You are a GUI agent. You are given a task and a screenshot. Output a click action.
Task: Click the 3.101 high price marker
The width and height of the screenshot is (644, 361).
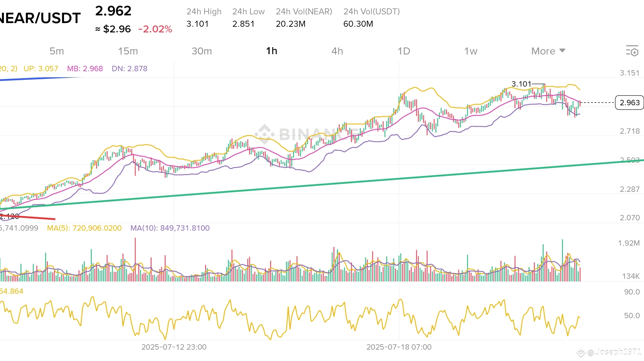pyautogui.click(x=521, y=84)
